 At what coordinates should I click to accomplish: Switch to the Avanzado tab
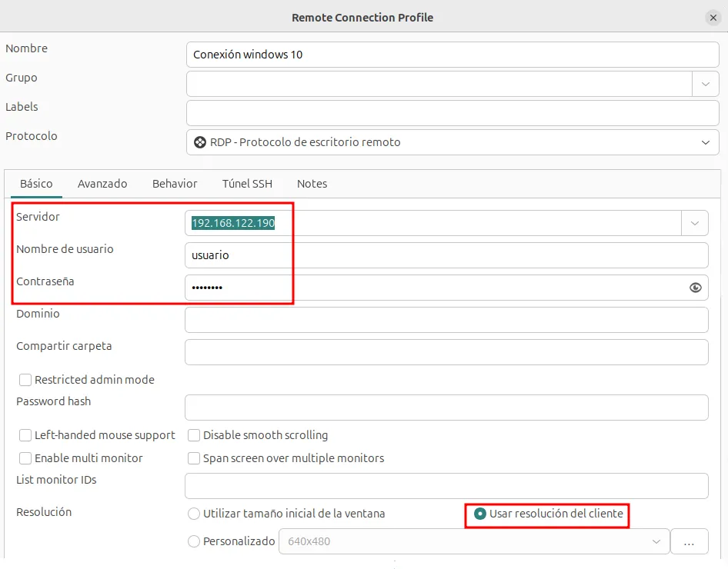[102, 184]
